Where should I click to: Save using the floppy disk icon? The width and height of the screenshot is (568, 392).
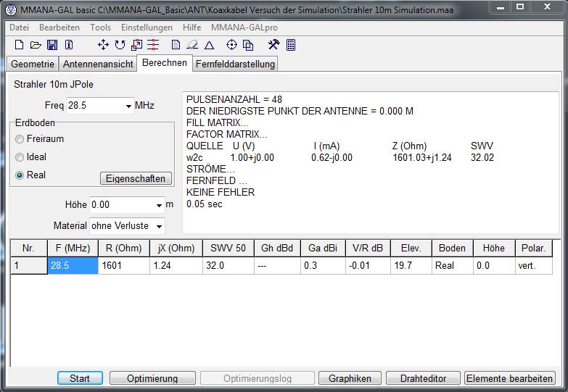pyautogui.click(x=52, y=45)
